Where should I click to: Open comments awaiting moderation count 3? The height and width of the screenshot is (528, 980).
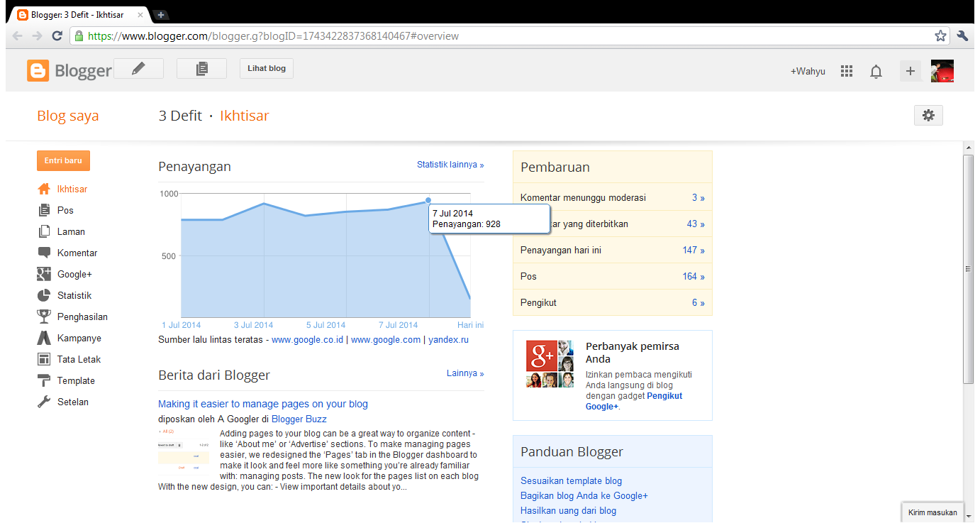pos(698,198)
